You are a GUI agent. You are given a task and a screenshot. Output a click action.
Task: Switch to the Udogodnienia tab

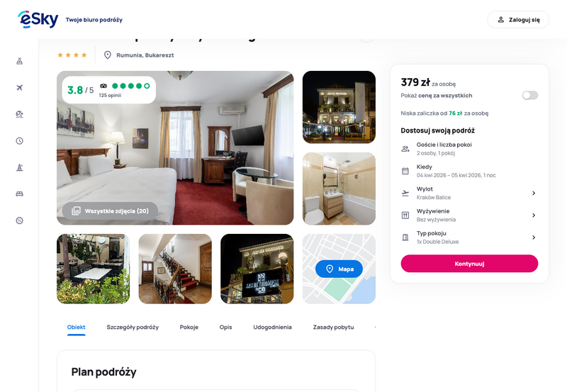click(x=272, y=327)
